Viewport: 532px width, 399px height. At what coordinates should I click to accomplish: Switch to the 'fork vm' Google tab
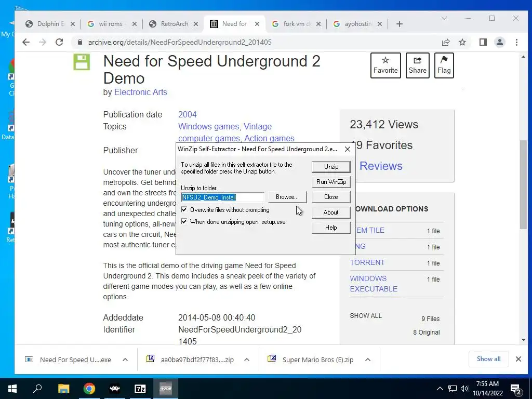pos(297,24)
